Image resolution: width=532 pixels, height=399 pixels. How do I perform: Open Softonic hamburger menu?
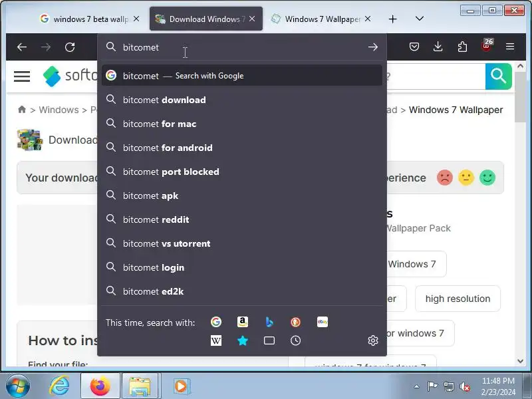pyautogui.click(x=22, y=76)
